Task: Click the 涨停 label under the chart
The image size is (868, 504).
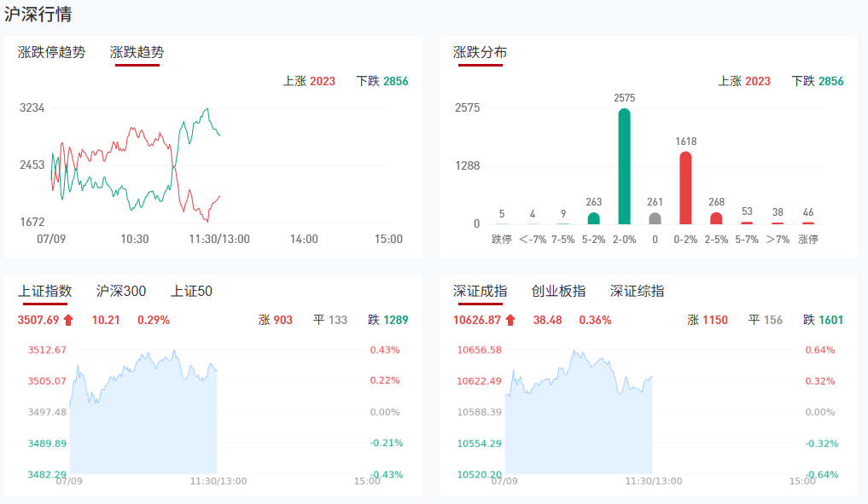Action: [x=807, y=240]
